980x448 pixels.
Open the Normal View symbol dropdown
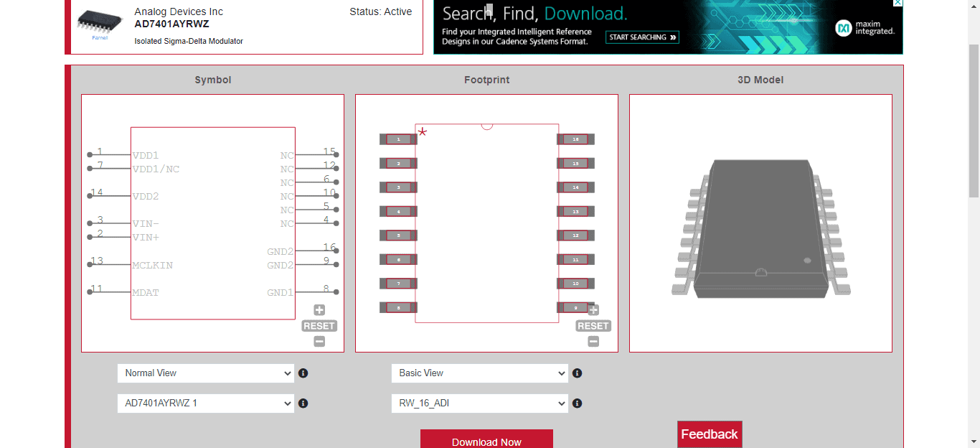[205, 373]
